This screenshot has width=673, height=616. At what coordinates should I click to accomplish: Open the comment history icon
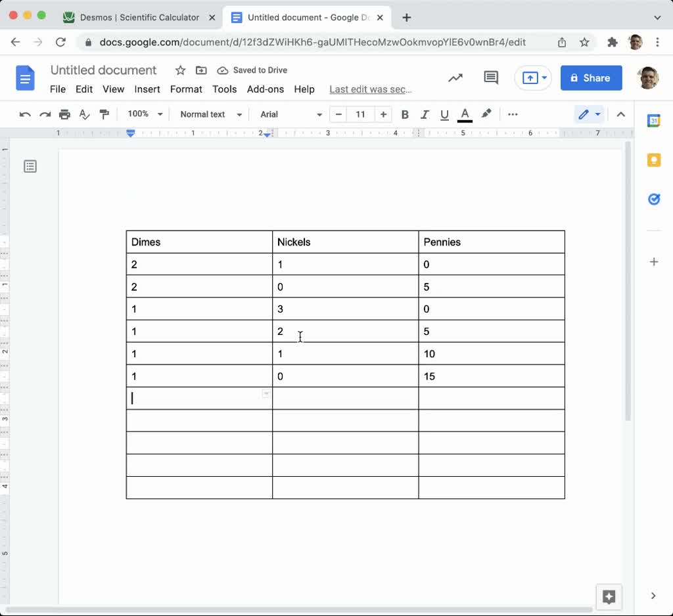coord(491,77)
